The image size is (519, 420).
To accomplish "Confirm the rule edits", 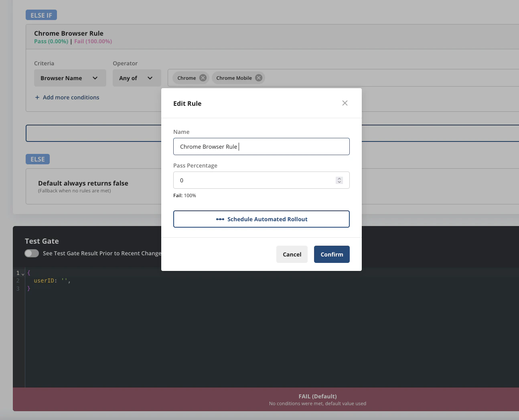I will [x=332, y=254].
